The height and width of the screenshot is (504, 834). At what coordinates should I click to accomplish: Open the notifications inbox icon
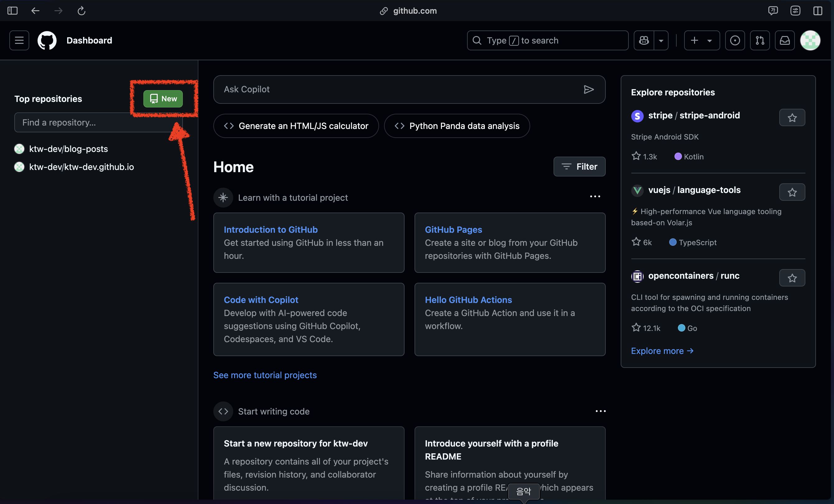785,40
